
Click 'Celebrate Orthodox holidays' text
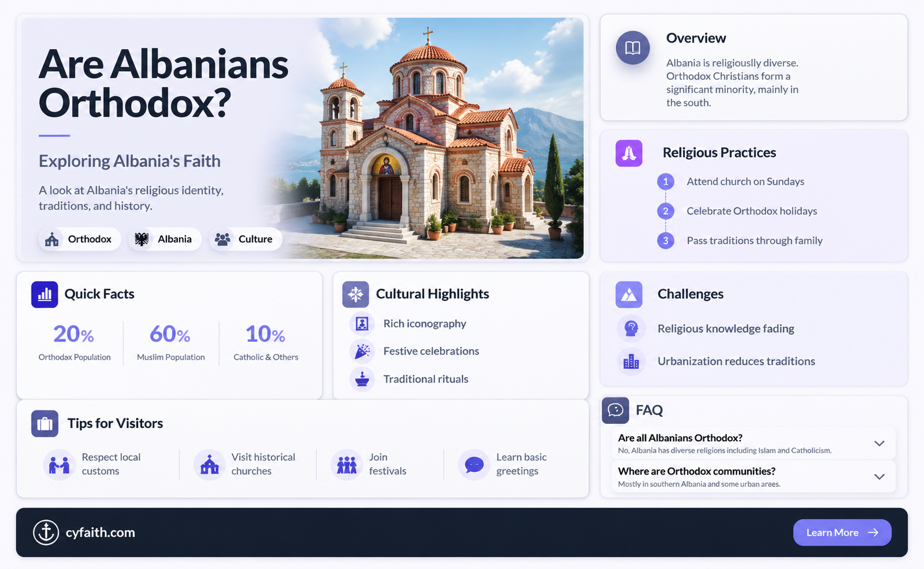752,211
